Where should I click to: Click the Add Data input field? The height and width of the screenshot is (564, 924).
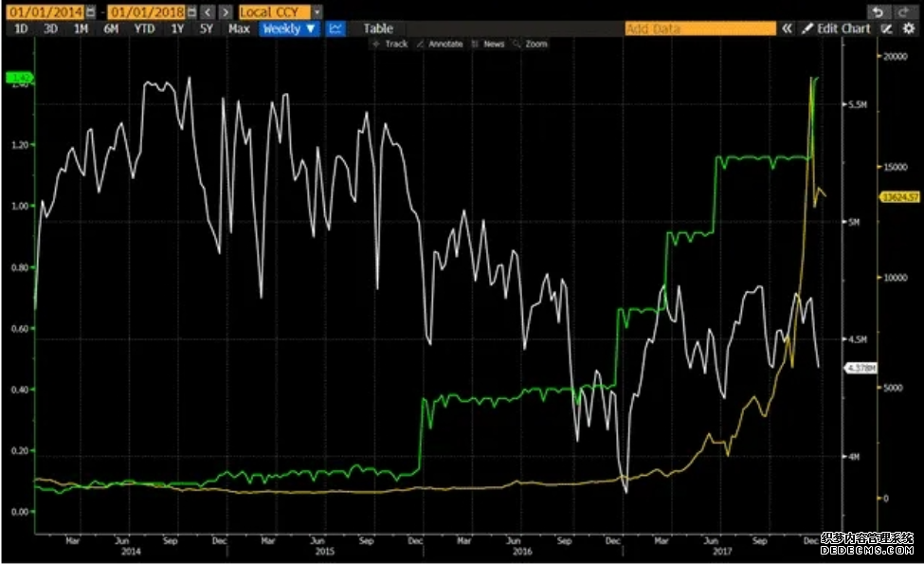click(x=700, y=28)
